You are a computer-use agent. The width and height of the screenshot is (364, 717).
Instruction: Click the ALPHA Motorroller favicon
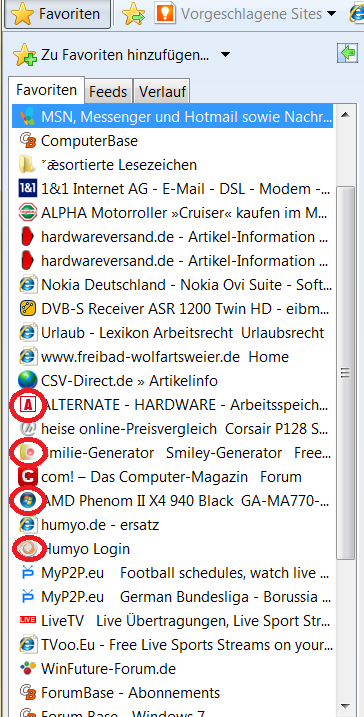tap(28, 212)
